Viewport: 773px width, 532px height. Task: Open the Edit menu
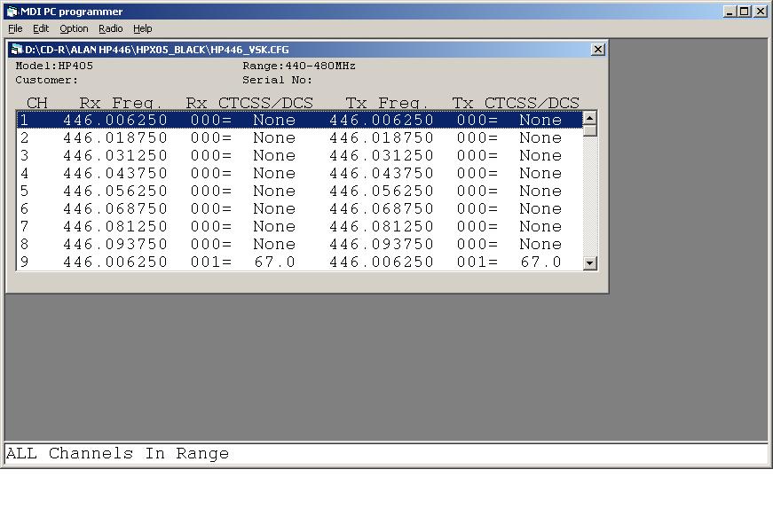click(x=41, y=28)
